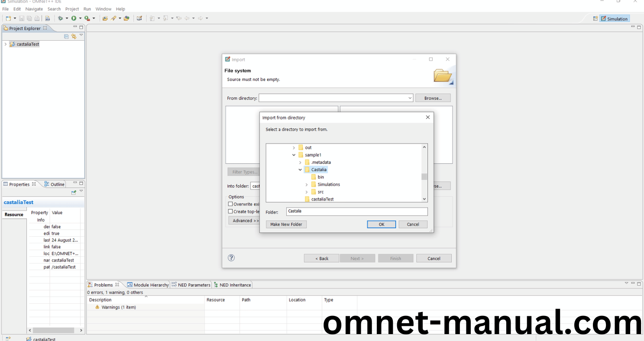Click the Properties pin-to-selection icon

click(74, 192)
